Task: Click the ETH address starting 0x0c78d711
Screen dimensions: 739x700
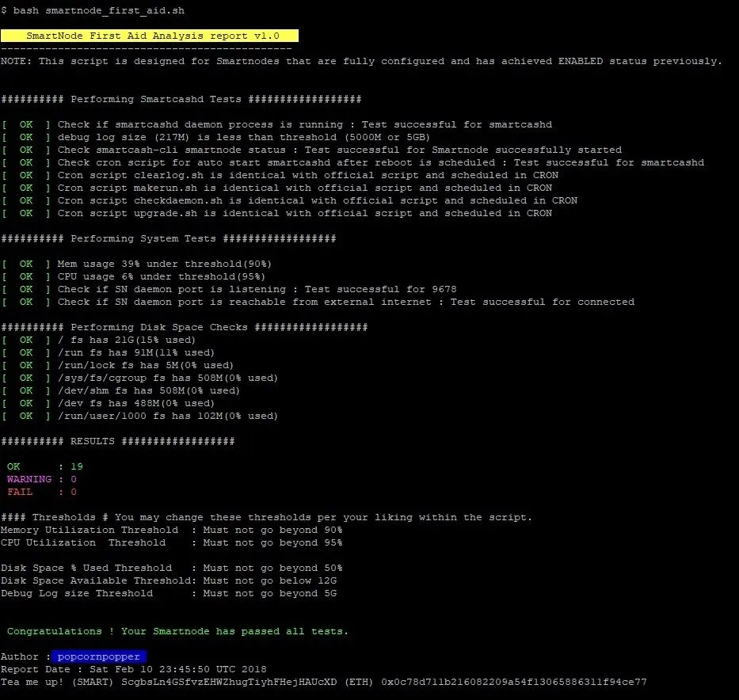Action: click(514, 682)
